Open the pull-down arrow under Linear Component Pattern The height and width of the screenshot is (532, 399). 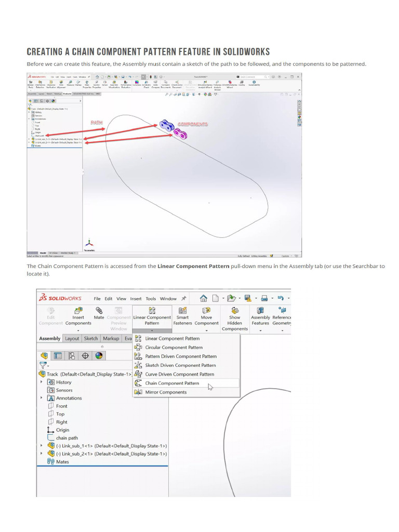pyautogui.click(x=152, y=330)
